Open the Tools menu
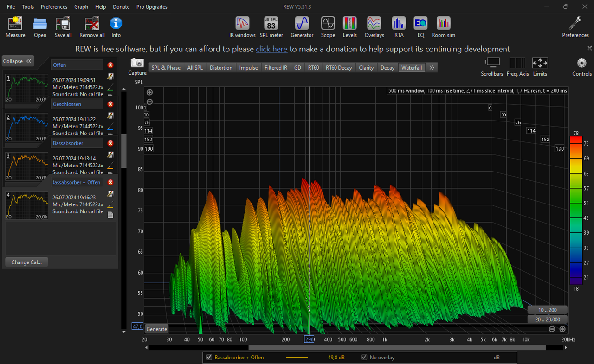The image size is (594, 364). 28,7
